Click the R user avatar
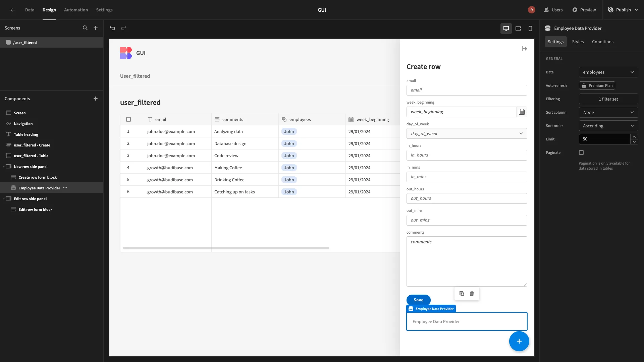The width and height of the screenshot is (644, 362). pos(532,10)
